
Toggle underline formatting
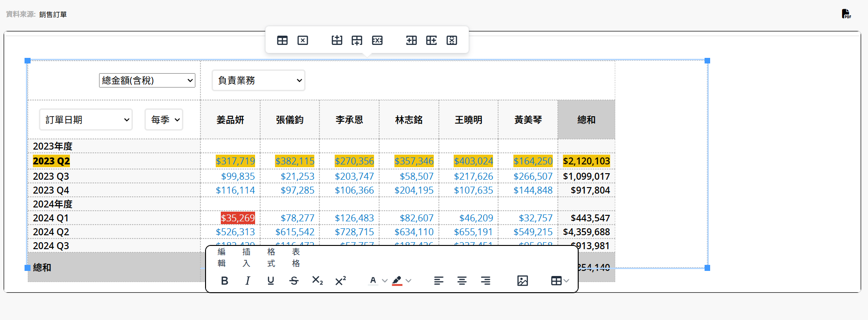click(x=271, y=281)
